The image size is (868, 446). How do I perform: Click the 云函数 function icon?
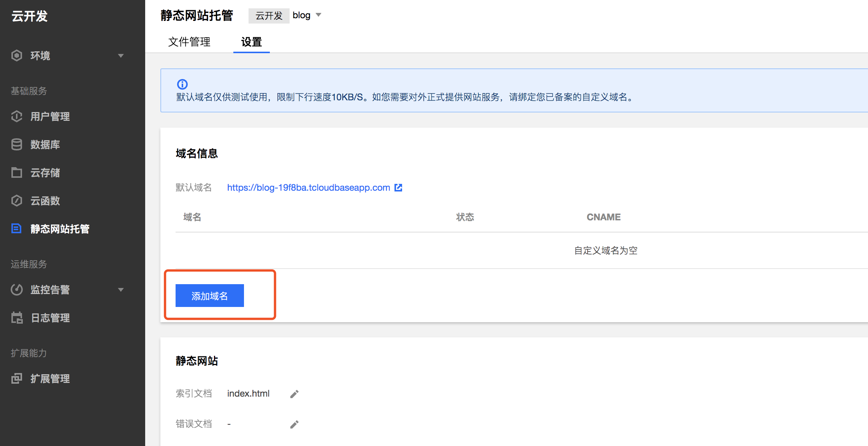(x=17, y=201)
